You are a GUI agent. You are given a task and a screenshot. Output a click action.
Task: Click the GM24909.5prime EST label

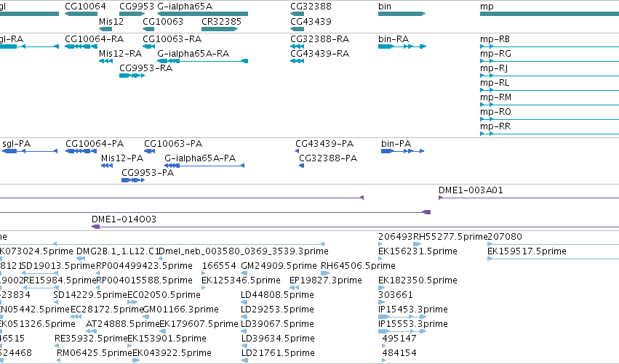(279, 266)
